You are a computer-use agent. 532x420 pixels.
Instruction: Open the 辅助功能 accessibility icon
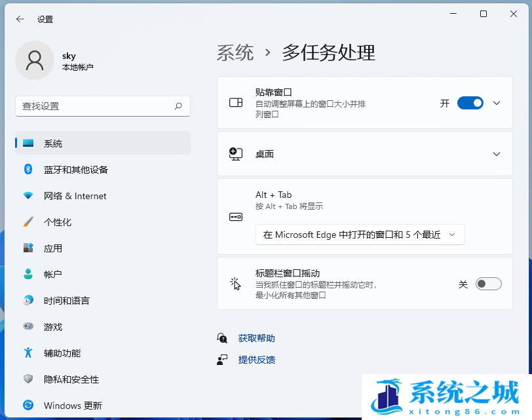pyautogui.click(x=28, y=353)
